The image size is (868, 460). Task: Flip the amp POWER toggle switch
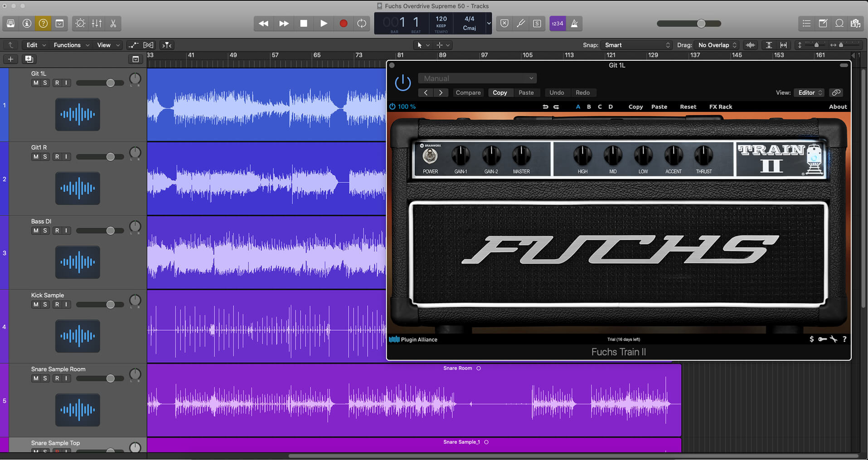click(x=430, y=156)
